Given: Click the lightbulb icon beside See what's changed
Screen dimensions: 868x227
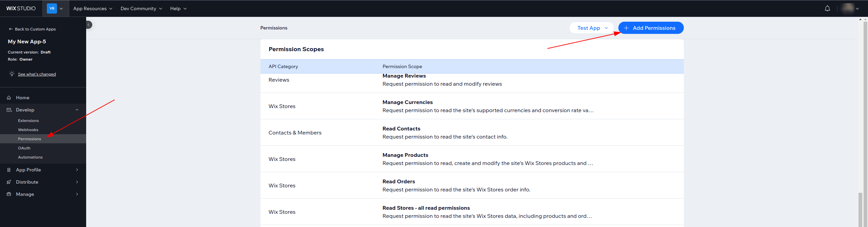Looking at the screenshot, I should (x=12, y=74).
